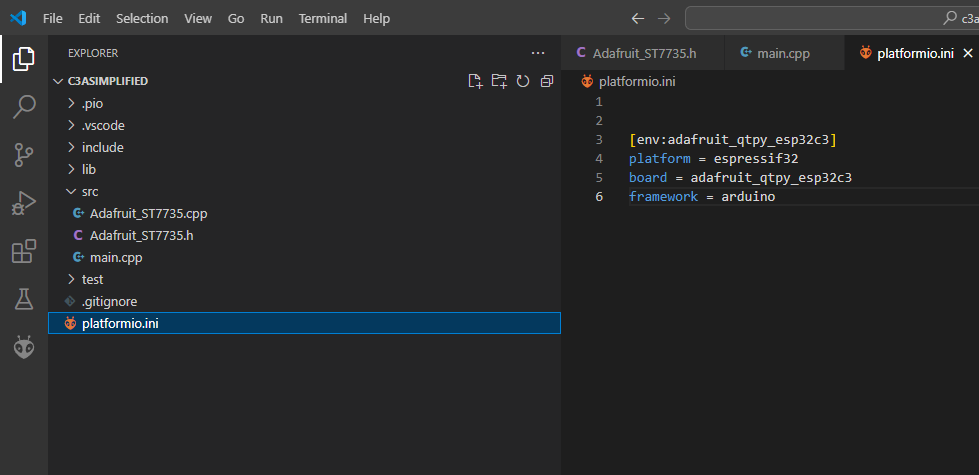The image size is (979, 475).
Task: Open the Testing flask view
Action: (24, 299)
